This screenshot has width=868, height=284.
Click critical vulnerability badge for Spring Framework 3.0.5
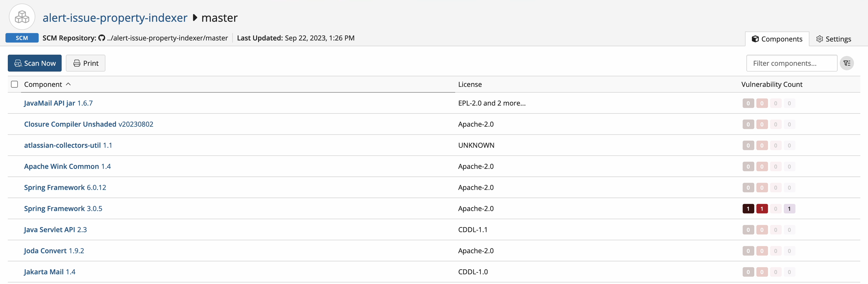click(x=748, y=209)
